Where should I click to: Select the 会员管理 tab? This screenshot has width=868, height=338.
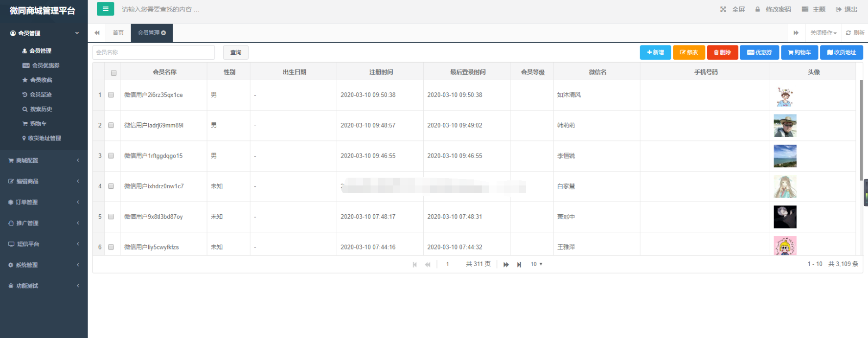click(x=148, y=33)
